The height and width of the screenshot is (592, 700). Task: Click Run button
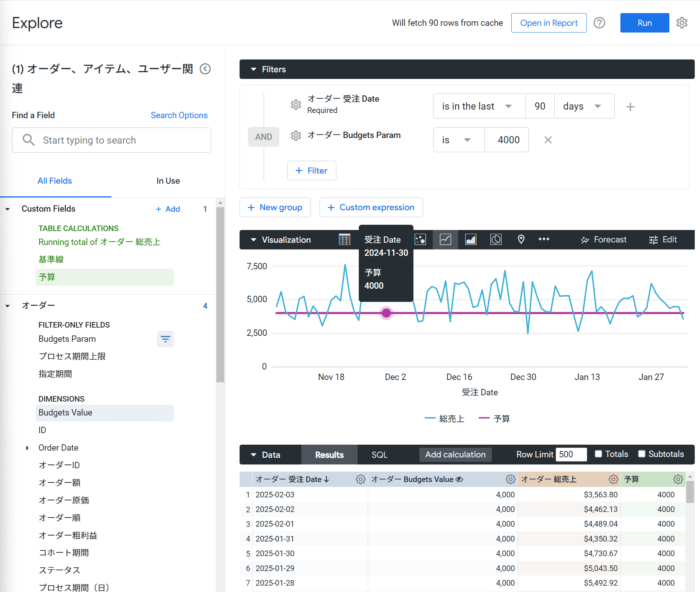click(x=645, y=23)
